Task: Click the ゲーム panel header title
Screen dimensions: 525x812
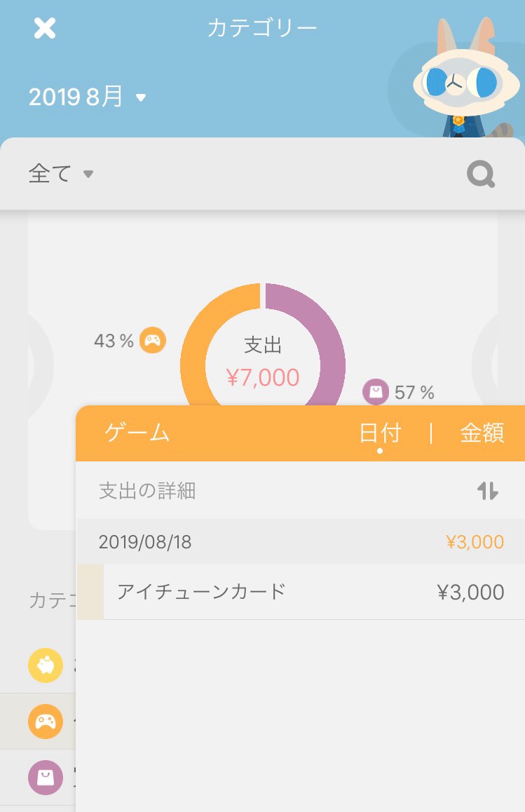Action: 137,433
